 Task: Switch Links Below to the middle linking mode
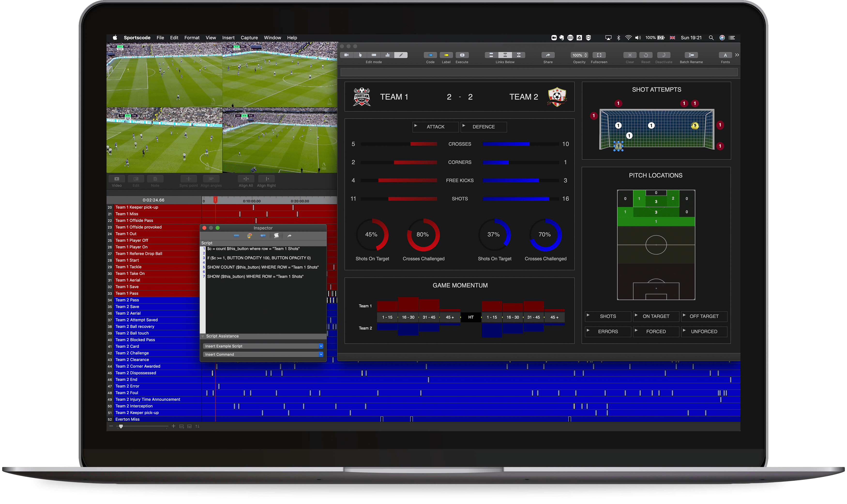(505, 55)
